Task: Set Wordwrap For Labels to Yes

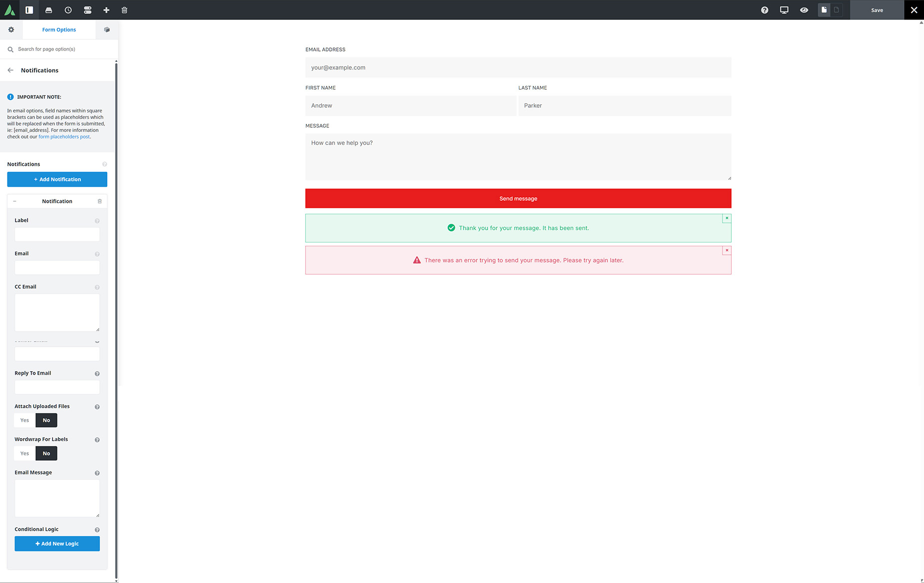Action: (24, 454)
